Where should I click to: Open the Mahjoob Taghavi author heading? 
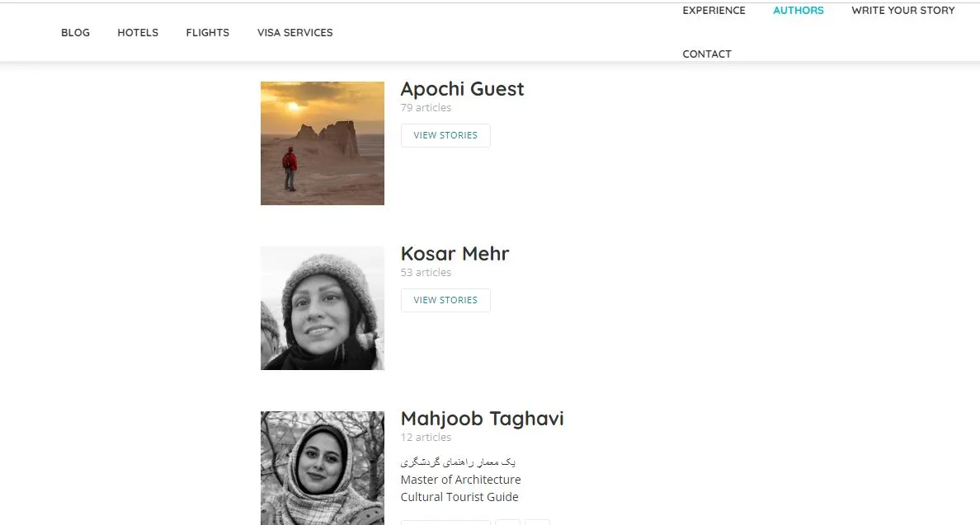(x=482, y=419)
